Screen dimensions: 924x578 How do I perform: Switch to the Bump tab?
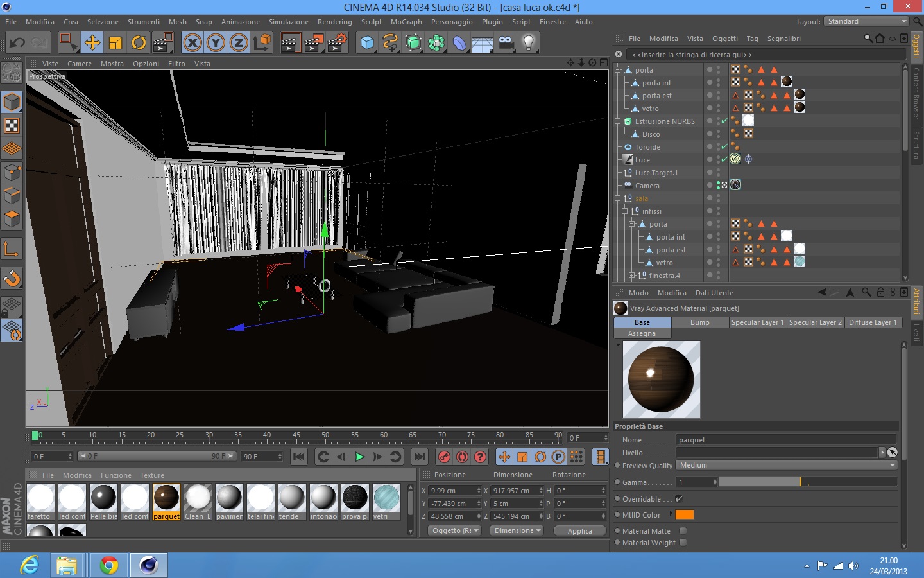[x=699, y=322]
